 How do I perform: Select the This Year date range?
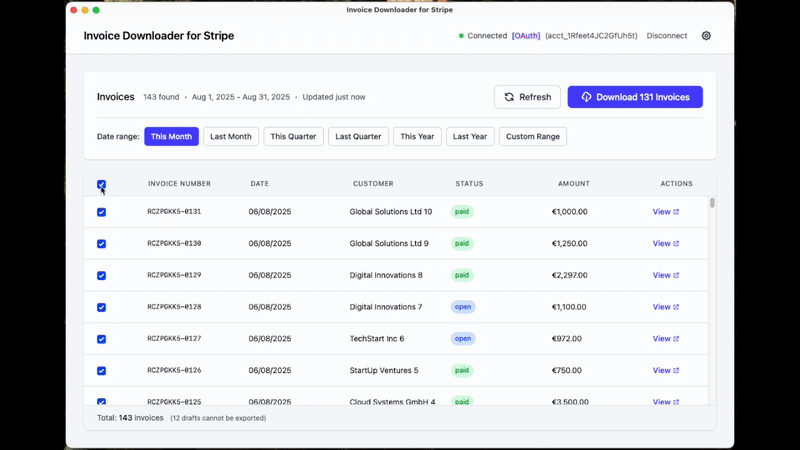point(417,136)
